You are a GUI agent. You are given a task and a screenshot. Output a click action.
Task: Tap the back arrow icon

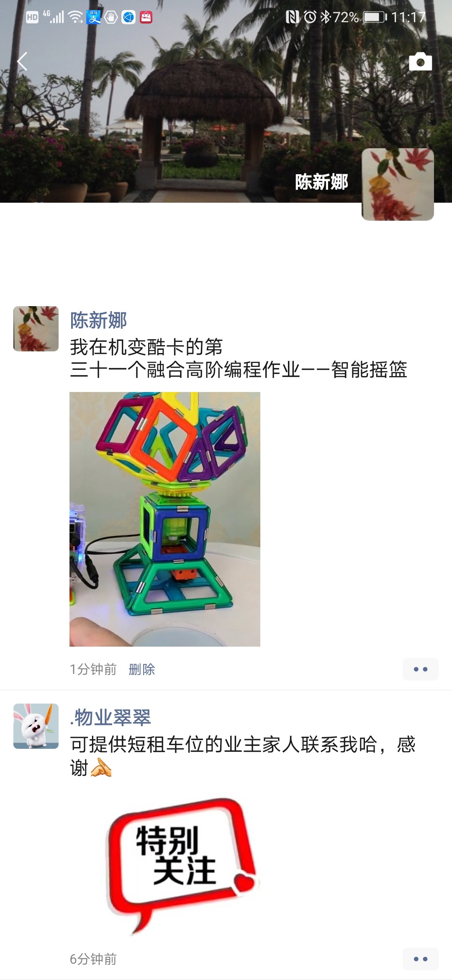point(22,62)
